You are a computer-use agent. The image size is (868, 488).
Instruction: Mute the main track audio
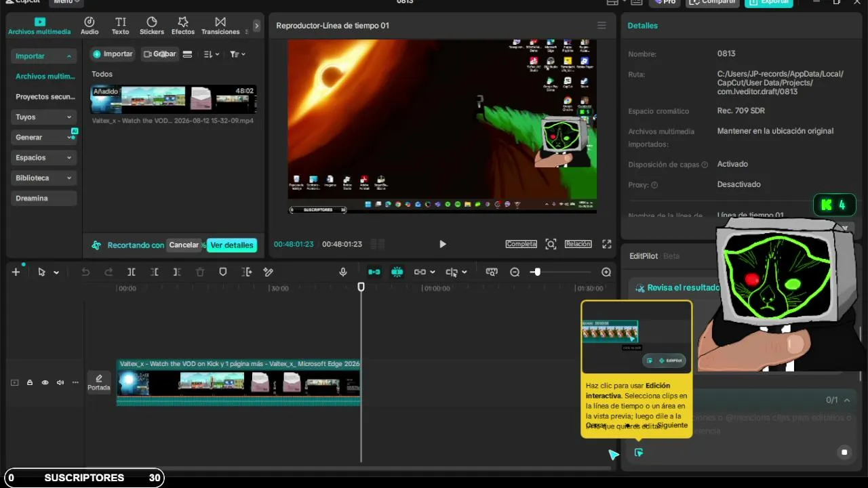[60, 383]
